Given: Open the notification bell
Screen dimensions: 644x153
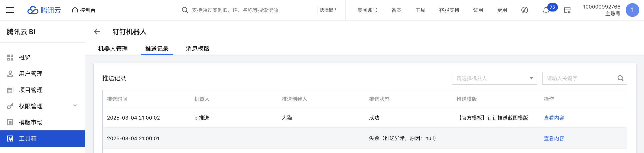Looking at the screenshot, I should click(546, 10).
